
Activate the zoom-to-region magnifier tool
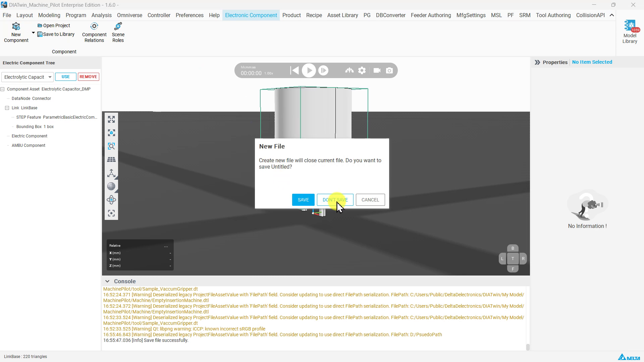click(x=111, y=146)
